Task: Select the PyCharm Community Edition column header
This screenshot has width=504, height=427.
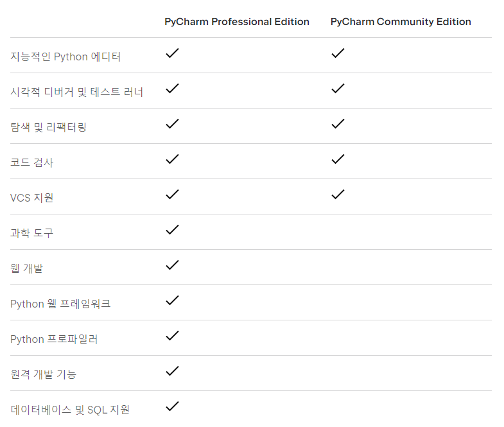Action: [x=401, y=22]
